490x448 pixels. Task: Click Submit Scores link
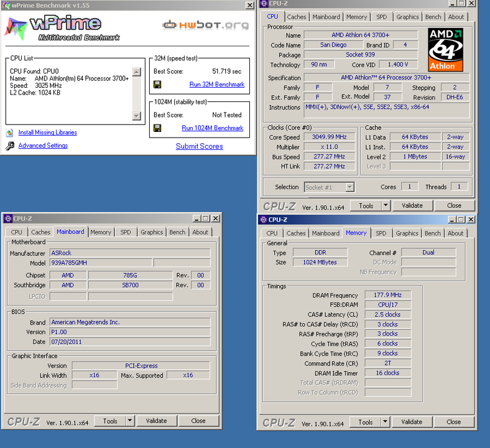coord(200,146)
